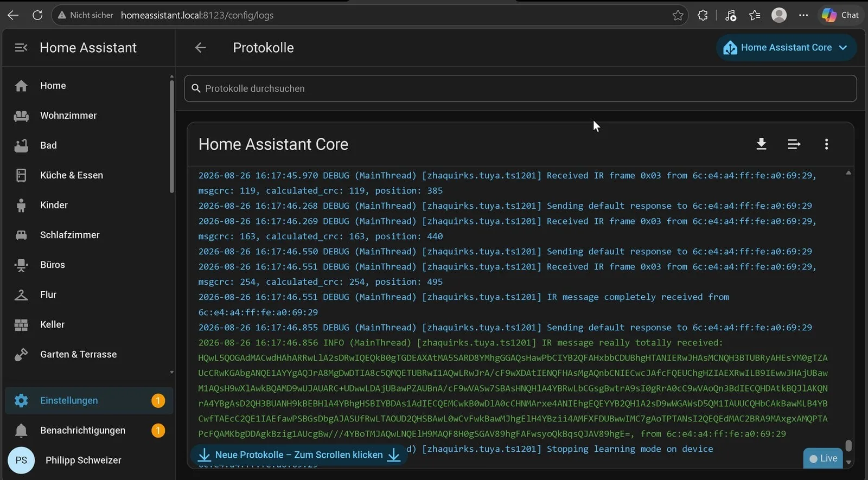Select Garten & Terrasse in the sidebar
868x480 pixels.
[x=89, y=354]
